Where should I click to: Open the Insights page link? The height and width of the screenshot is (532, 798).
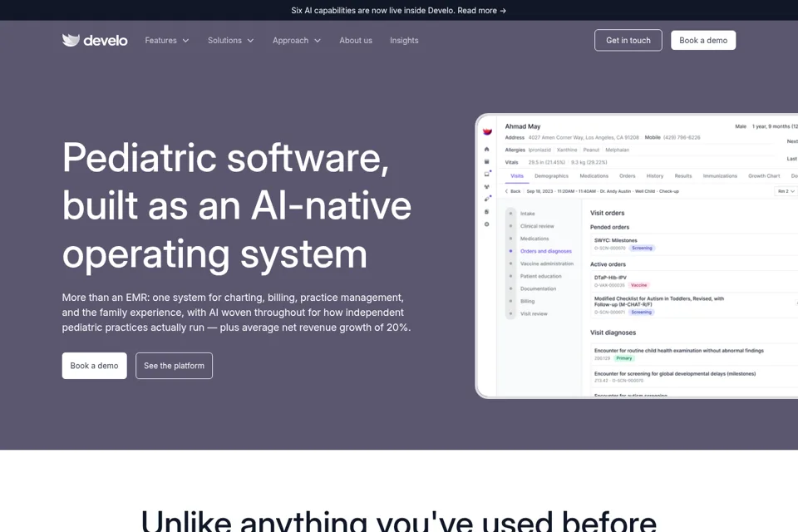point(404,40)
